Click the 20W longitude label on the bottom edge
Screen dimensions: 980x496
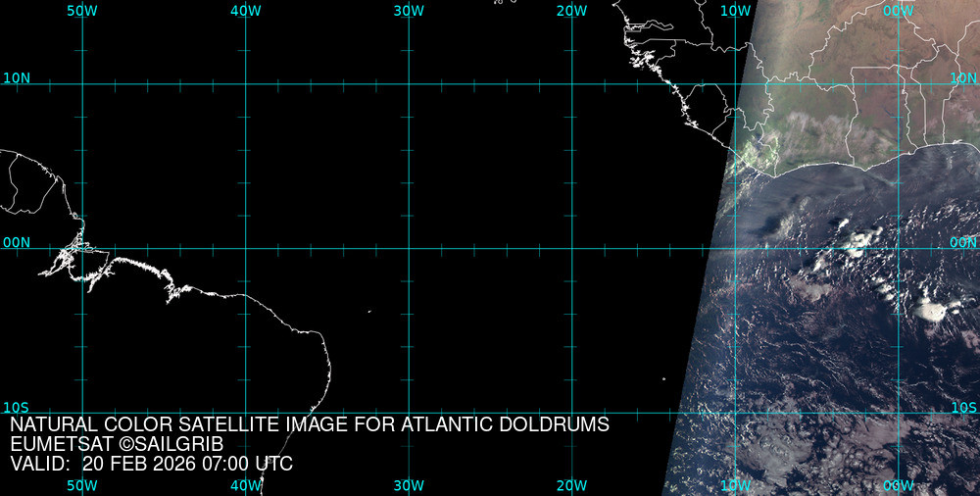tap(571, 485)
